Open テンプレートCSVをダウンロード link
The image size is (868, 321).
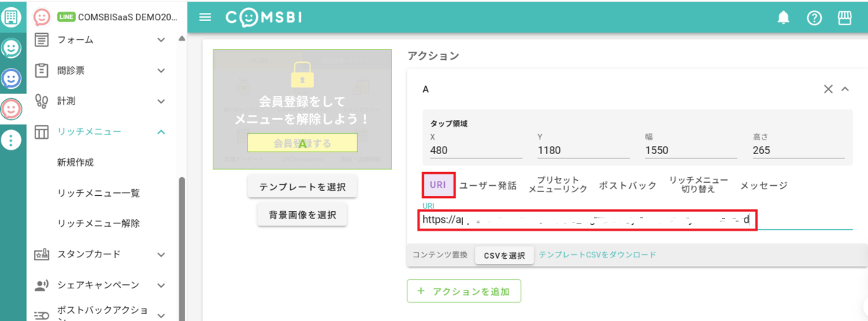pos(597,255)
